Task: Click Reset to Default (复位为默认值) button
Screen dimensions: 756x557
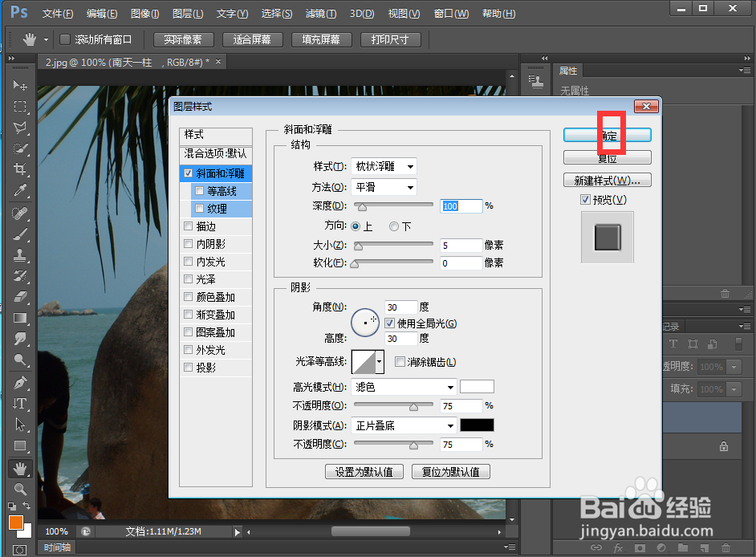Action: [x=450, y=472]
